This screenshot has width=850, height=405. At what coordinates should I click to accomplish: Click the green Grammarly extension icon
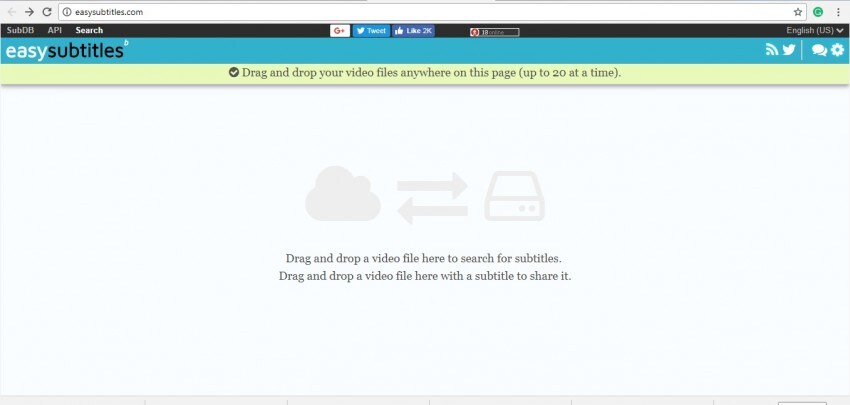coord(818,12)
